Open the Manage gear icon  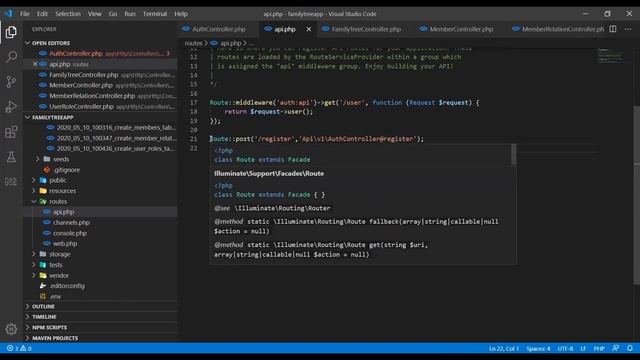pyautogui.click(x=11, y=329)
